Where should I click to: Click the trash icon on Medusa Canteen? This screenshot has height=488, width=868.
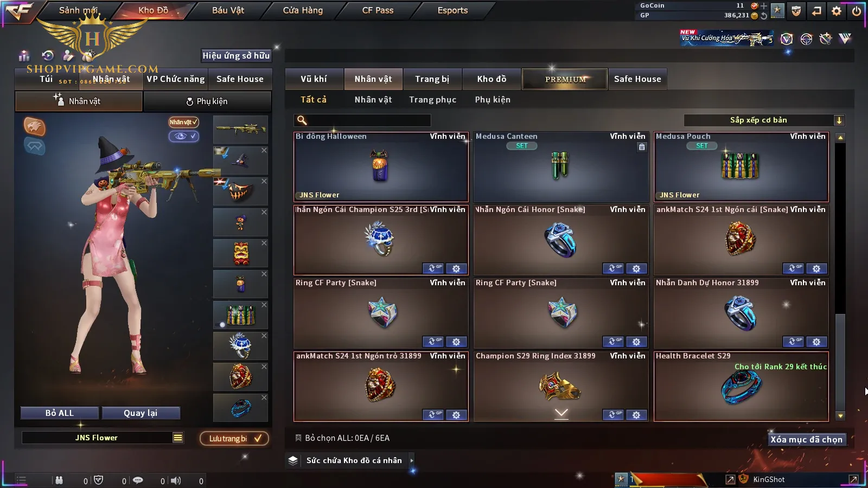[642, 147]
